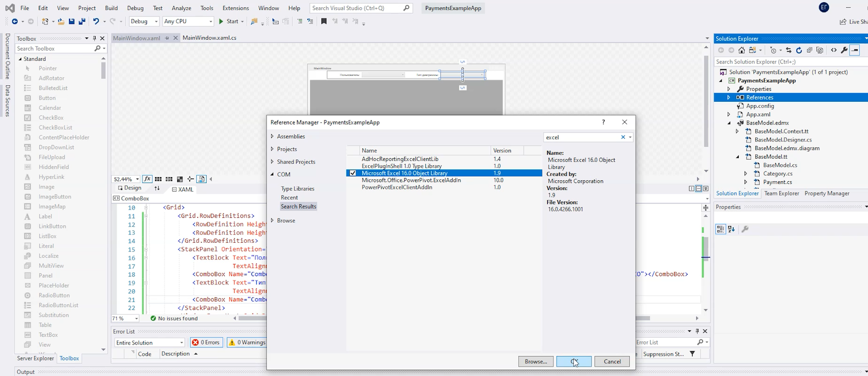Click the Categorized icon in Properties panel
The height and width of the screenshot is (376, 868).
(720, 229)
